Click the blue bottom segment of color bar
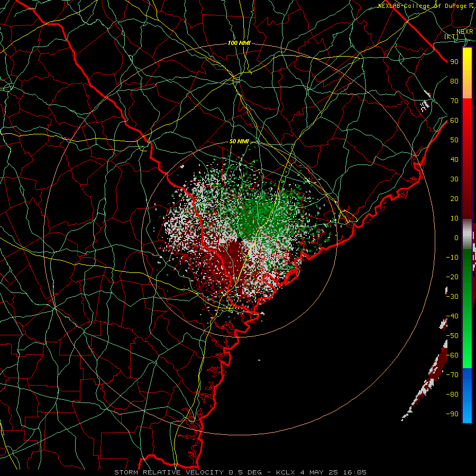The image size is (476, 476). tap(467, 395)
